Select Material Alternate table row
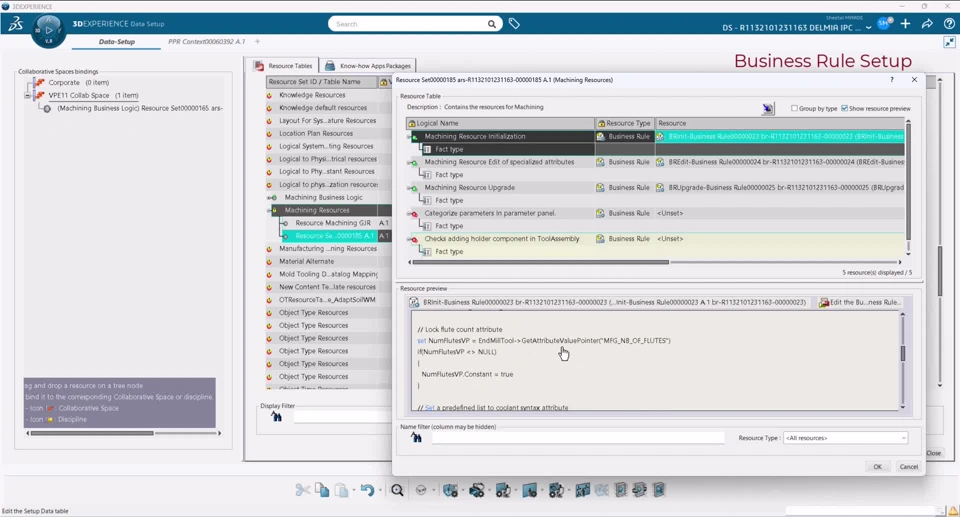 tap(307, 262)
